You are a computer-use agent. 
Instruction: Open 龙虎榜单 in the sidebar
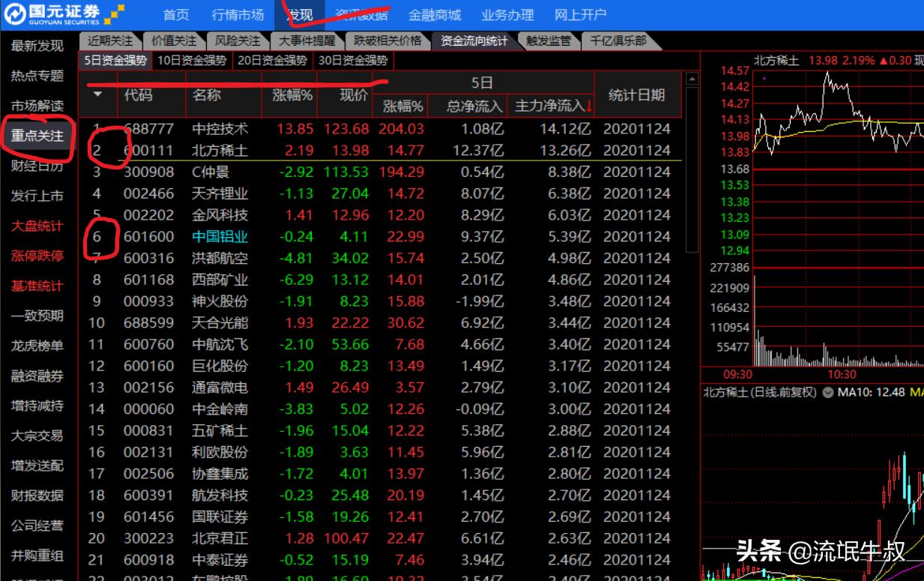coord(37,346)
